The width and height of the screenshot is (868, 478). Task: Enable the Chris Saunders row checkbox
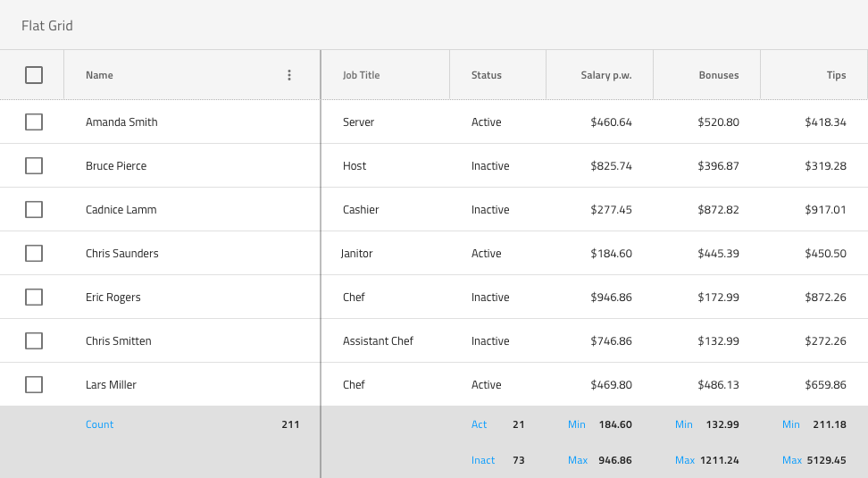[34, 254]
